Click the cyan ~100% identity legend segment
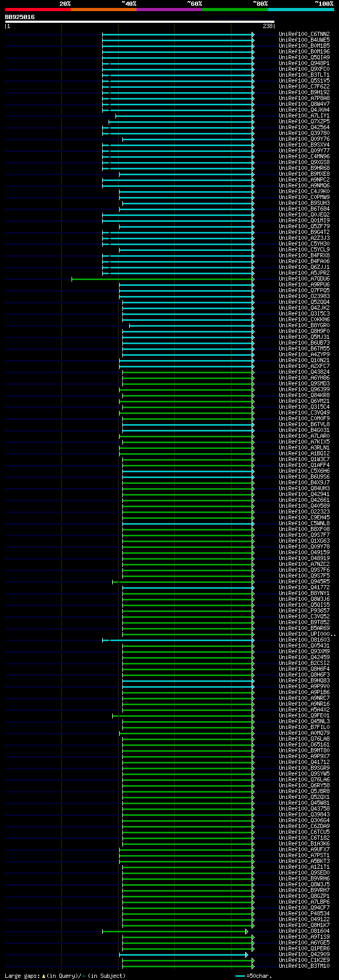 301,9
